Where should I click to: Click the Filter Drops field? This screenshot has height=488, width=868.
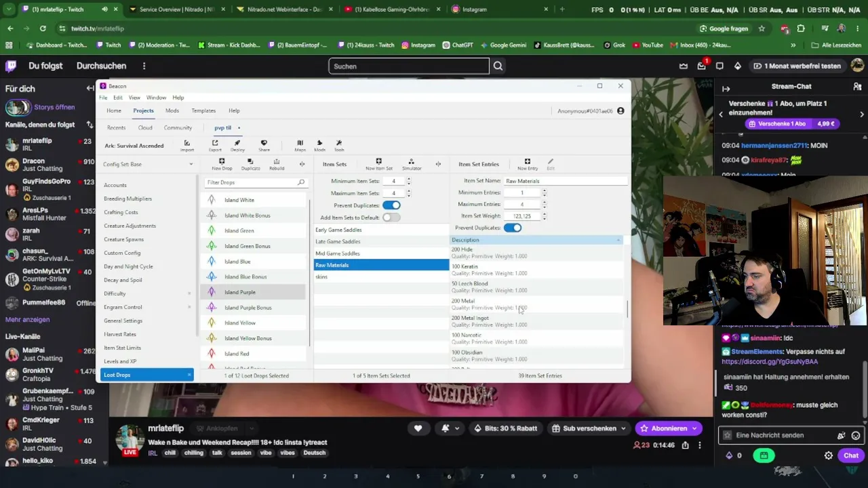point(255,182)
